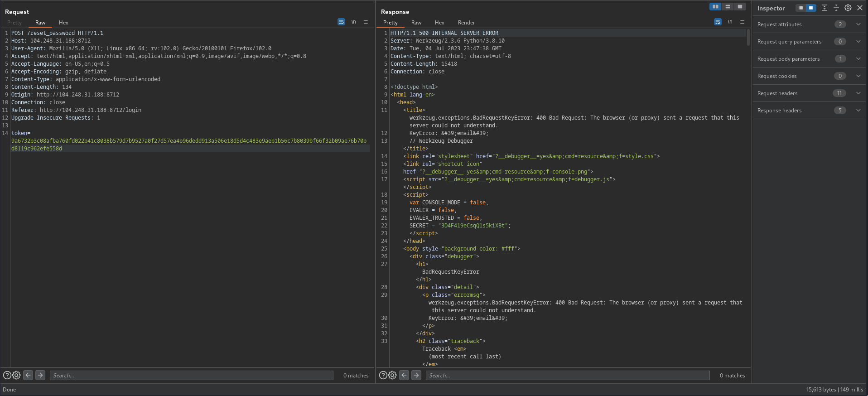868x396 pixels.
Task: Click POST /reset_password request line
Action: point(57,33)
